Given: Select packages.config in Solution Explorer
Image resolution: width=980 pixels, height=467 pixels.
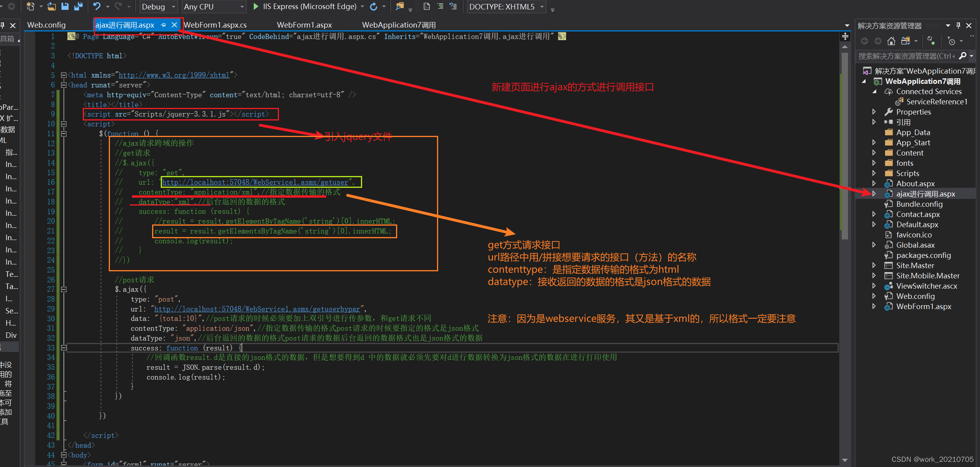Looking at the screenshot, I should pyautogui.click(x=923, y=255).
